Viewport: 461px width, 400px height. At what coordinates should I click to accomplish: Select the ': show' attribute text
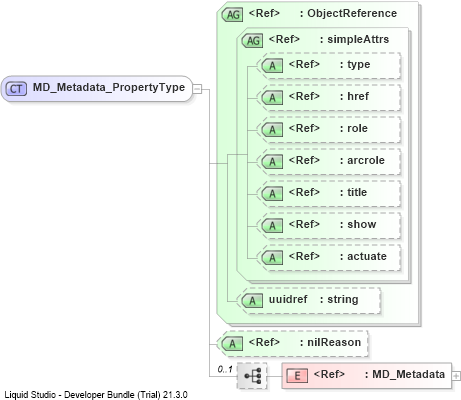[x=358, y=224]
